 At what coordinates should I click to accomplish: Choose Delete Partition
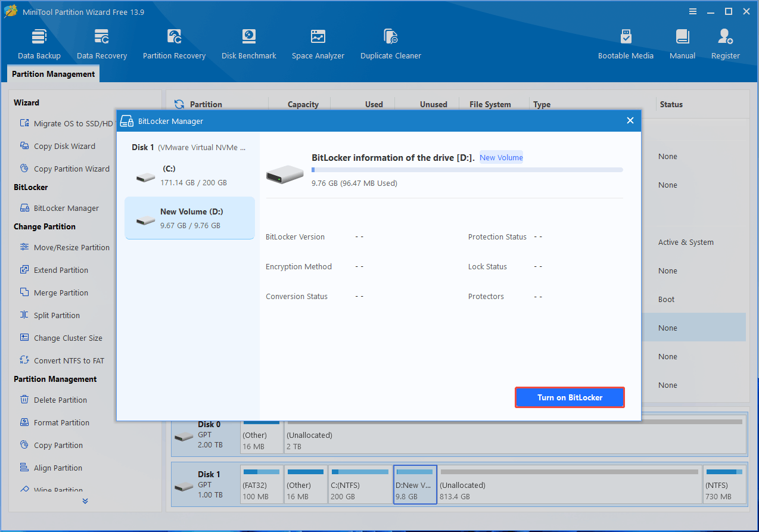pos(53,400)
